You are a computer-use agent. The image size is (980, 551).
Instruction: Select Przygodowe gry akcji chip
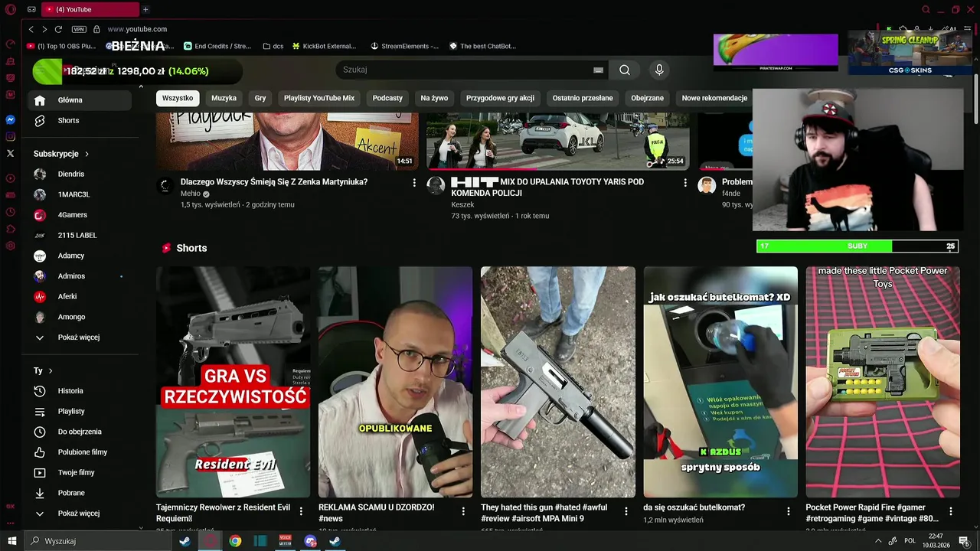pos(500,98)
